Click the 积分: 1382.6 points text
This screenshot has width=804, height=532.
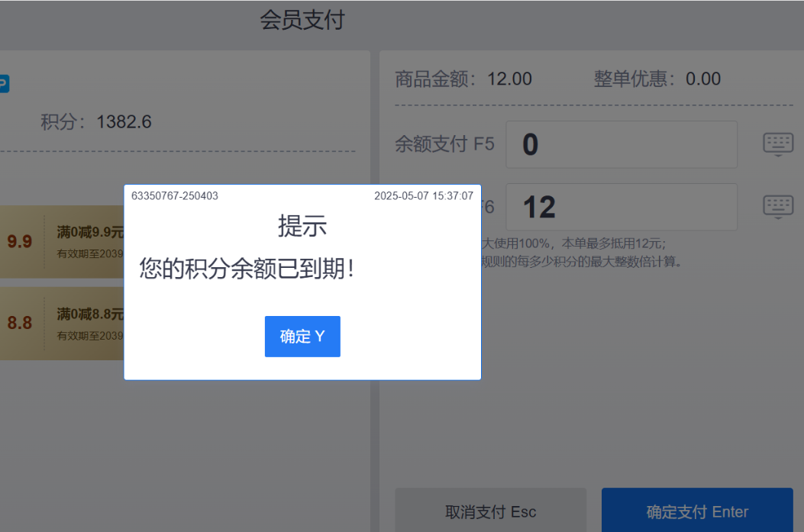96,122
